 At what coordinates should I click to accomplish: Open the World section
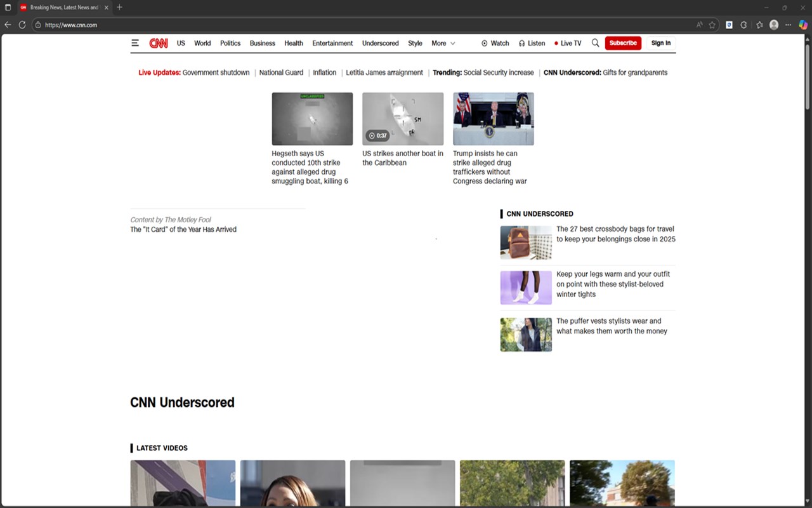202,43
